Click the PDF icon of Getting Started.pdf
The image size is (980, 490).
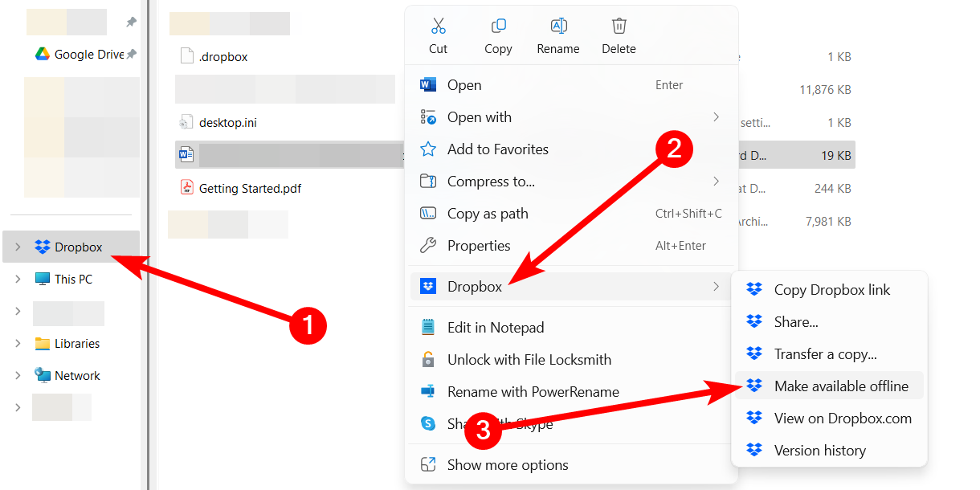tap(186, 189)
